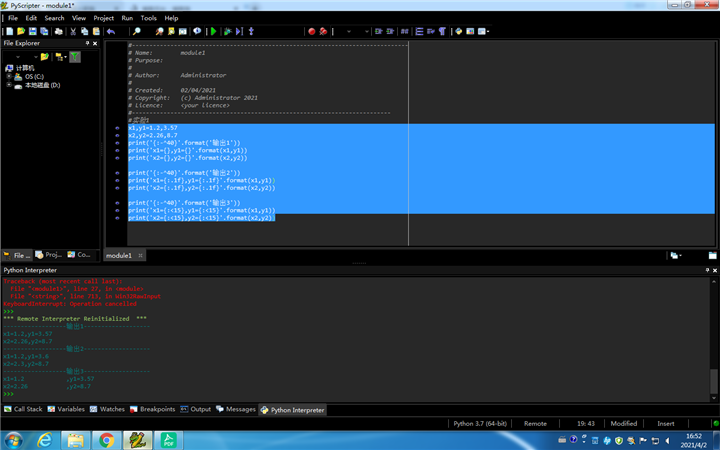Pin the Python Interpreter panel
The height and width of the screenshot is (450, 720).
pos(707,270)
